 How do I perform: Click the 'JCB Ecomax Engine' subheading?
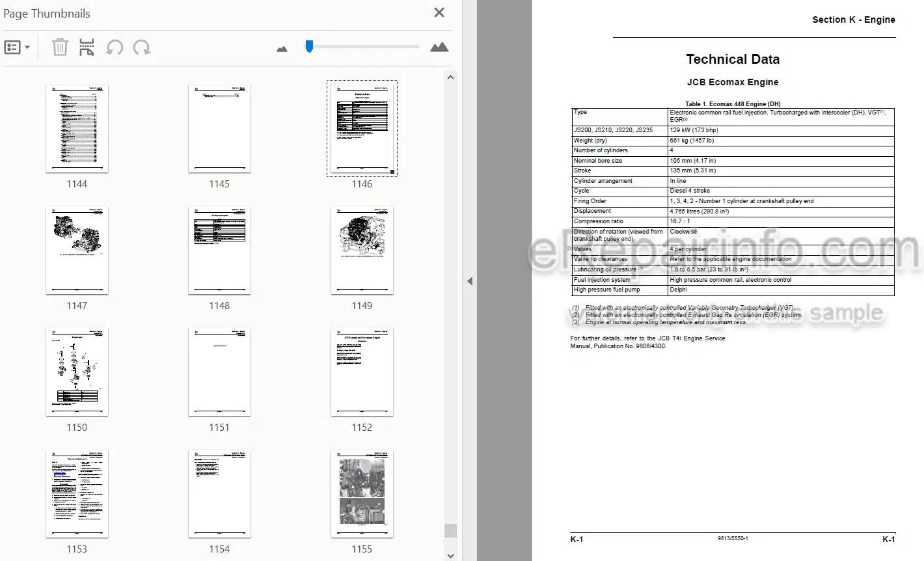pyautogui.click(x=733, y=82)
